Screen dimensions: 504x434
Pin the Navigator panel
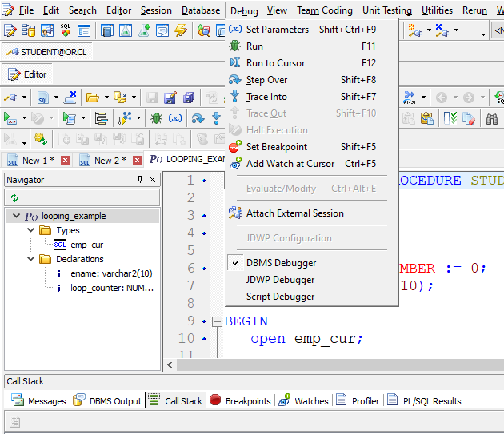tap(140, 179)
